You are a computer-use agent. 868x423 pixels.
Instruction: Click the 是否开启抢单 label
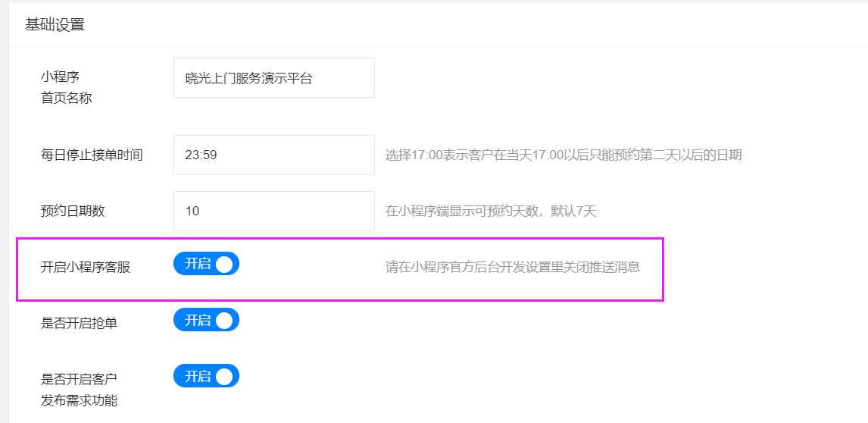79,323
